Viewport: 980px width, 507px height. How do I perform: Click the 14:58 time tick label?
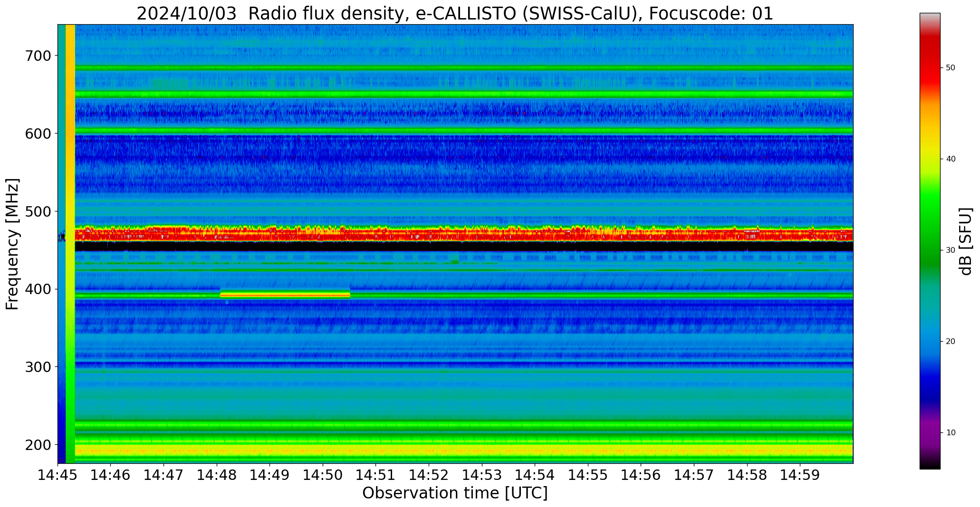click(748, 475)
